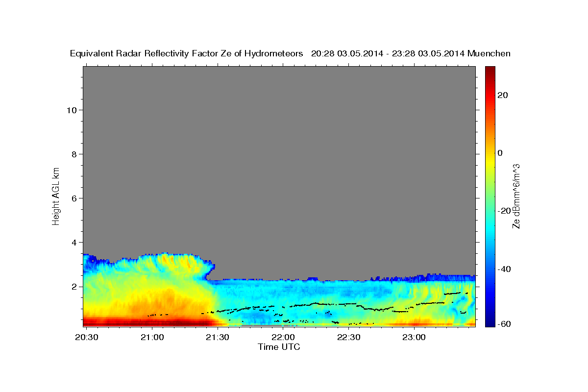Click the height tick label '4'
The height and width of the screenshot is (392, 588).
click(x=74, y=242)
